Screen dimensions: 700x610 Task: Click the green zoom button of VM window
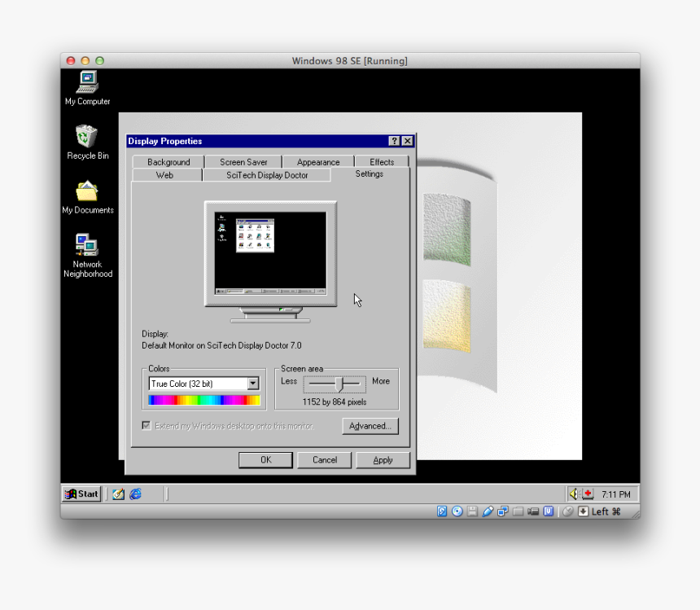click(100, 61)
